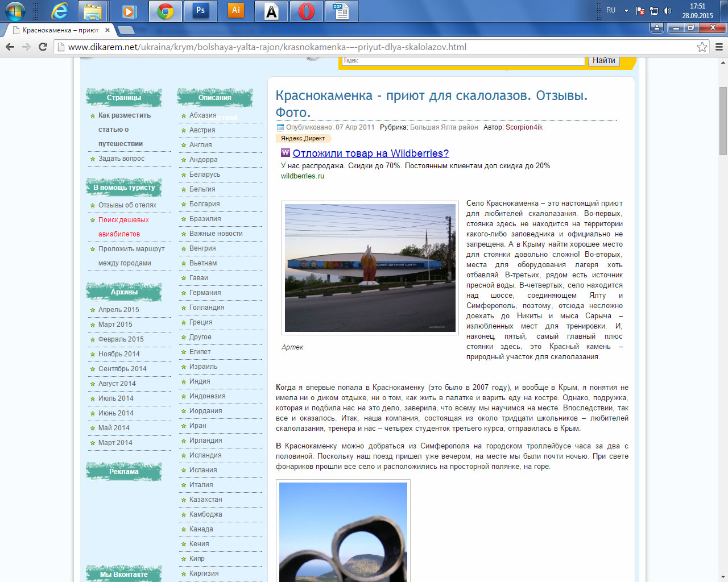Open the Май 2014 archive
Image resolution: width=728 pixels, height=582 pixels.
pyautogui.click(x=114, y=428)
